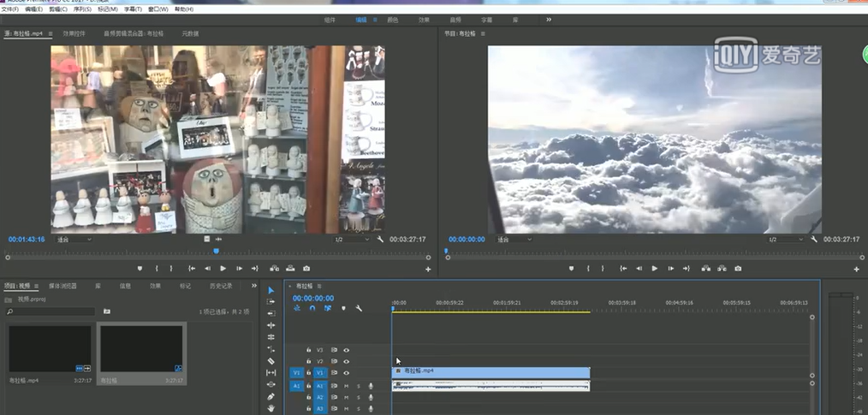Open 文件(F) menu
Viewport: 868px width, 415px height.
pyautogui.click(x=10, y=9)
